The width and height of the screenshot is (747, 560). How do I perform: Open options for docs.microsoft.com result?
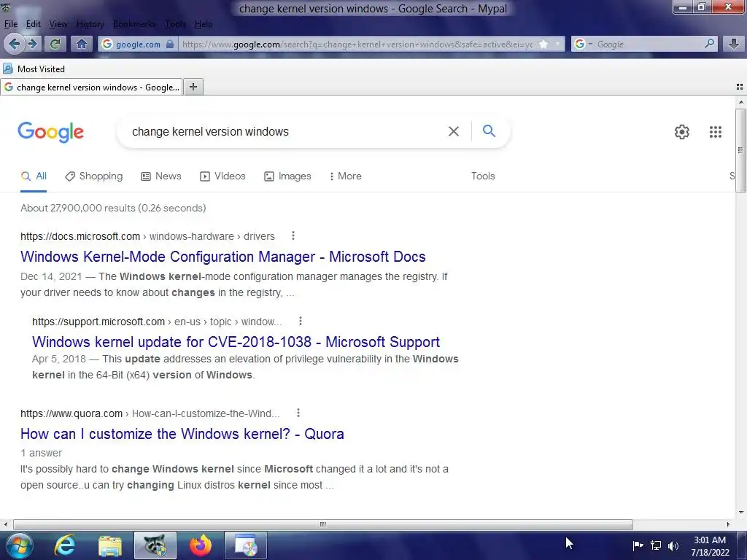(293, 236)
